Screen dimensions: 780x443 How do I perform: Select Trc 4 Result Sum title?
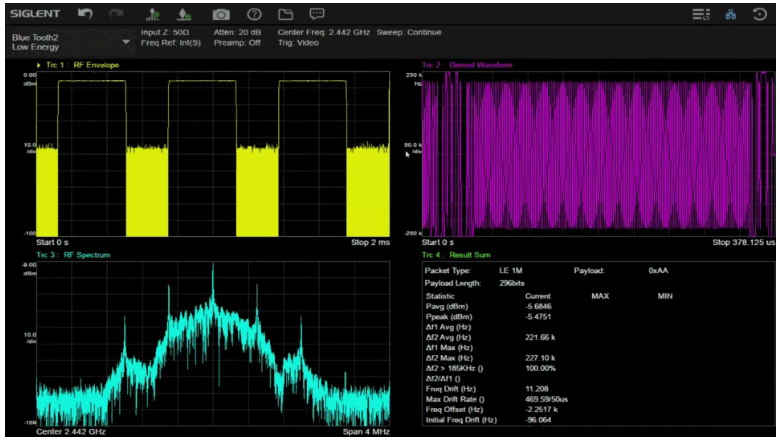(456, 255)
